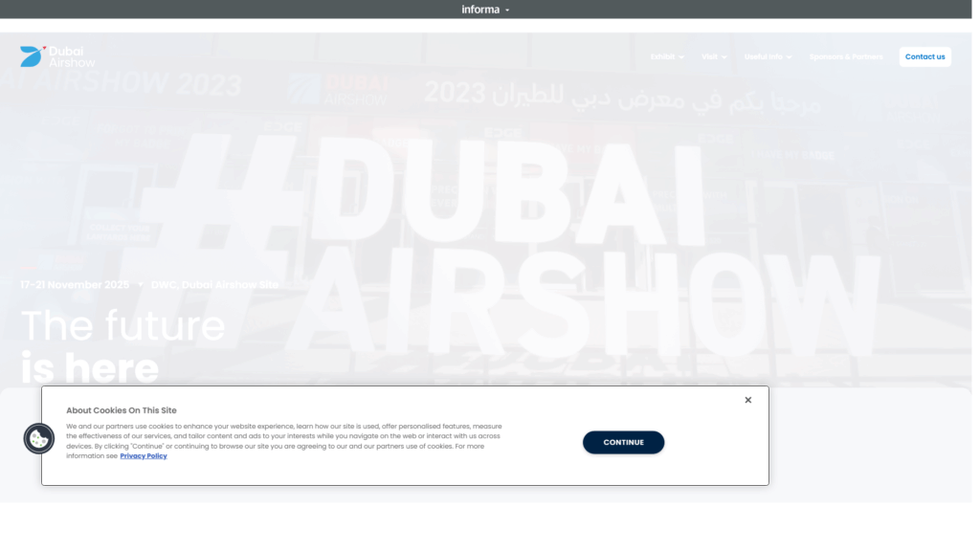Viewport: 980px width, 551px height.
Task: Expand the informa top bar dropdown
Action: click(485, 10)
